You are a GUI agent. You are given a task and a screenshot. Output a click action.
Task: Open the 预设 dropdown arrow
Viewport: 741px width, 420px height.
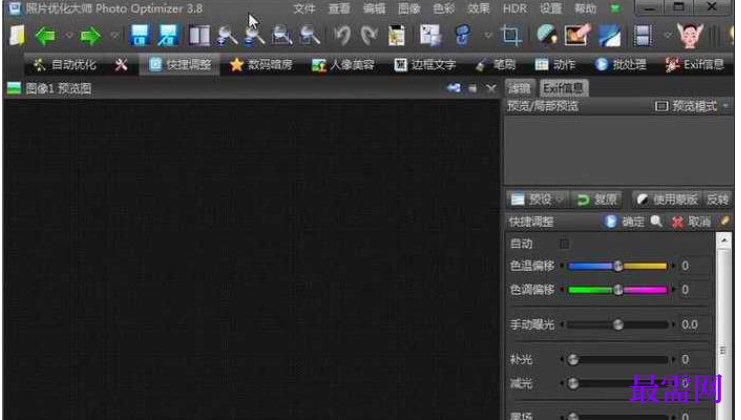coord(560,200)
